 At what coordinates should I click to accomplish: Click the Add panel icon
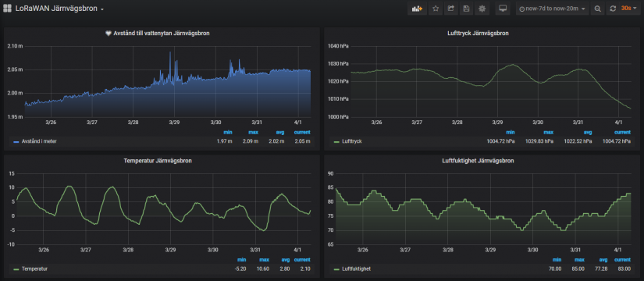point(417,9)
